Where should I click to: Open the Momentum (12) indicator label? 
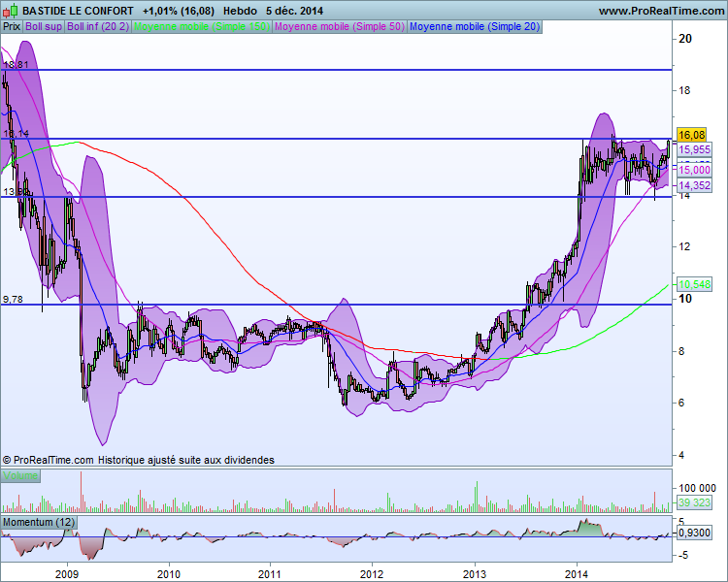coord(39,522)
